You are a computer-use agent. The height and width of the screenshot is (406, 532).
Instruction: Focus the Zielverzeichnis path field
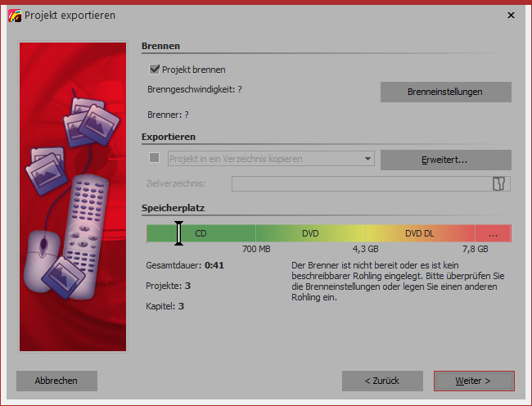[x=360, y=183]
